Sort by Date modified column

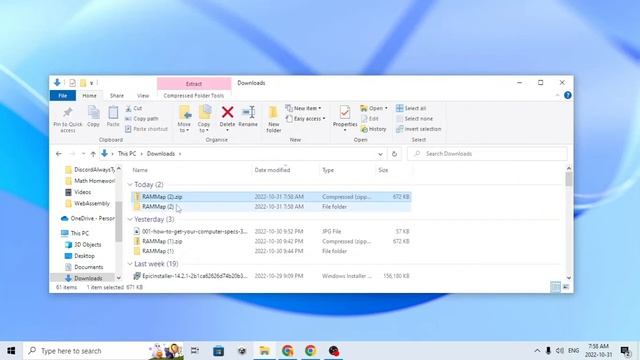coord(272,170)
